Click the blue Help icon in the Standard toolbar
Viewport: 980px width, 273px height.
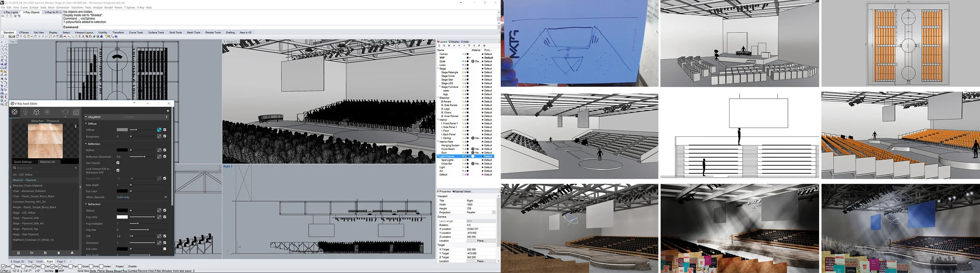[116, 36]
